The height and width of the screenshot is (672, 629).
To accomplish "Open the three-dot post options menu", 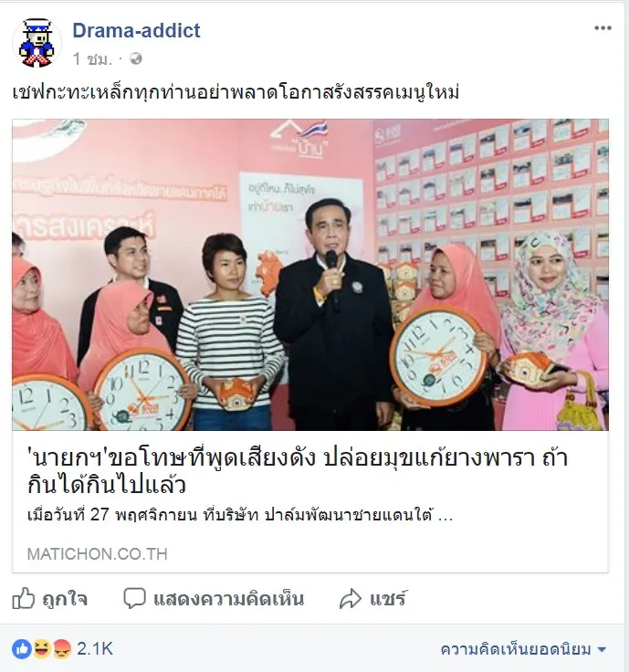I will (x=603, y=28).
